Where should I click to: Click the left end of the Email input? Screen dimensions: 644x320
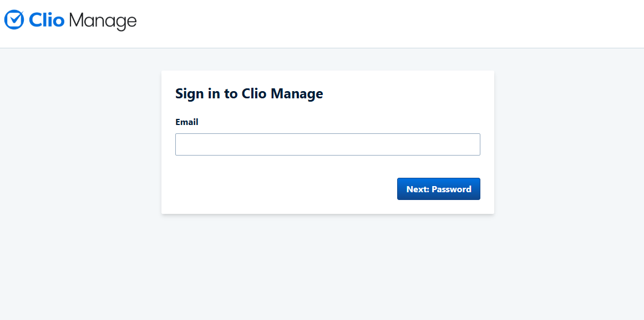click(183, 144)
